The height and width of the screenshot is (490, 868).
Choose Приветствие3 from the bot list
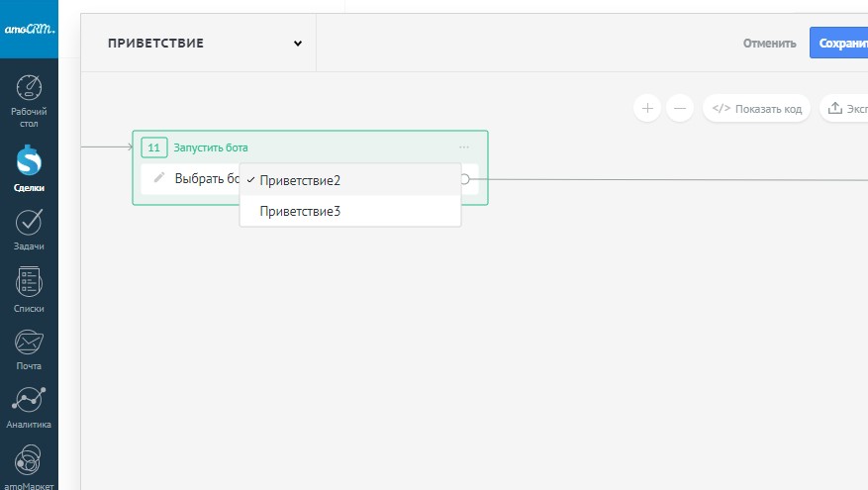point(300,211)
